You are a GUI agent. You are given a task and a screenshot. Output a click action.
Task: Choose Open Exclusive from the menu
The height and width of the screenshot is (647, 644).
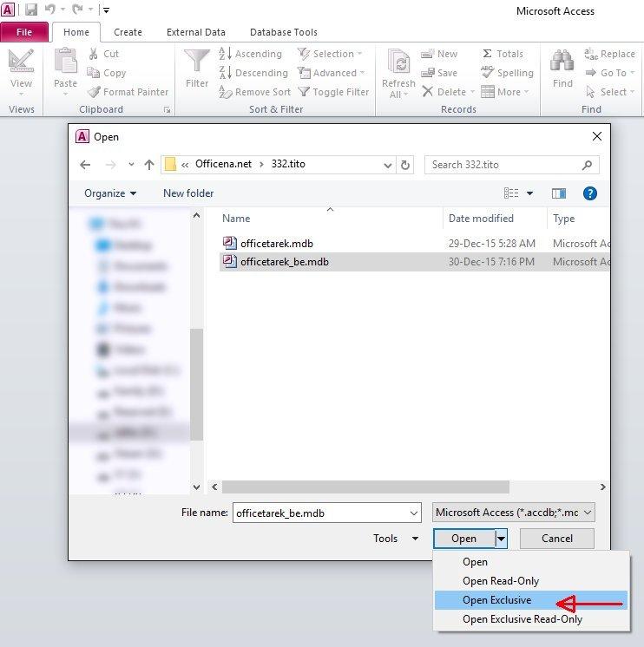click(531, 600)
